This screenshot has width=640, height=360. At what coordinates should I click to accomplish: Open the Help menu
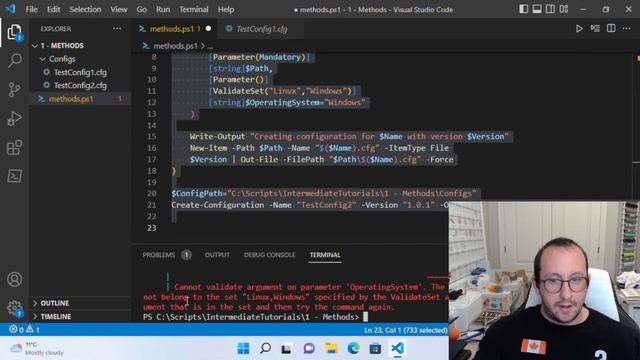pyautogui.click(x=226, y=9)
